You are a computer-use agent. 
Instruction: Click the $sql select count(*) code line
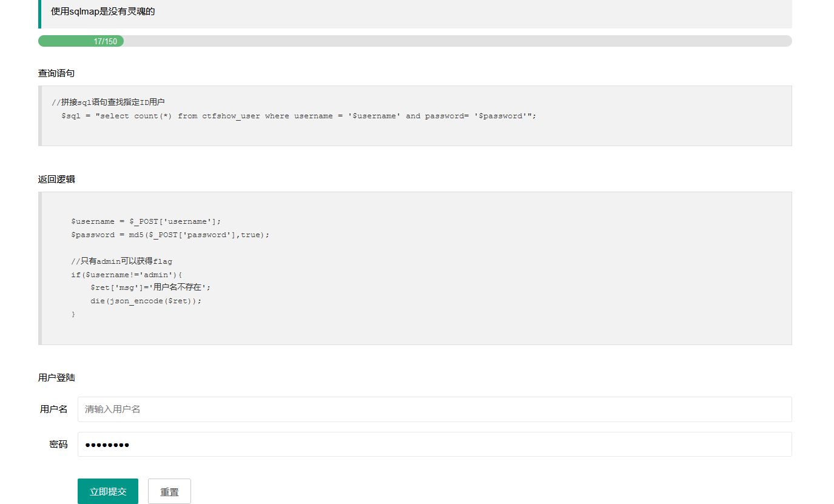click(x=299, y=116)
